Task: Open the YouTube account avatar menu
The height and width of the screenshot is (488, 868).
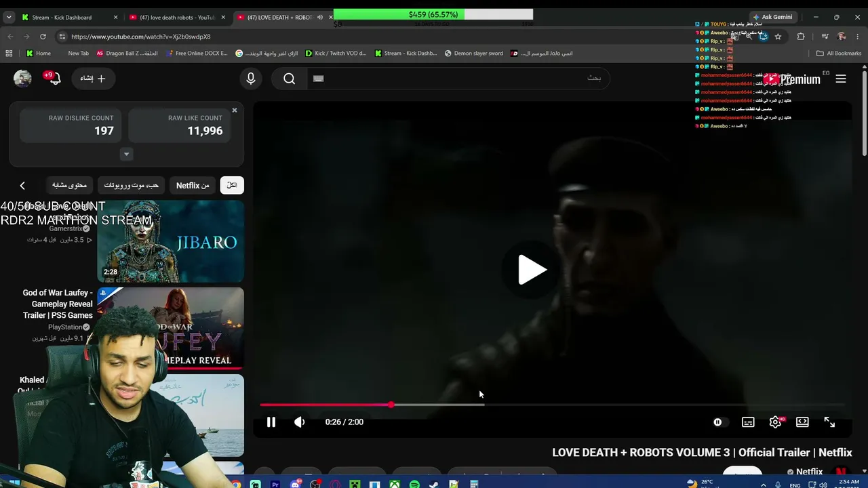Action: coord(22,79)
